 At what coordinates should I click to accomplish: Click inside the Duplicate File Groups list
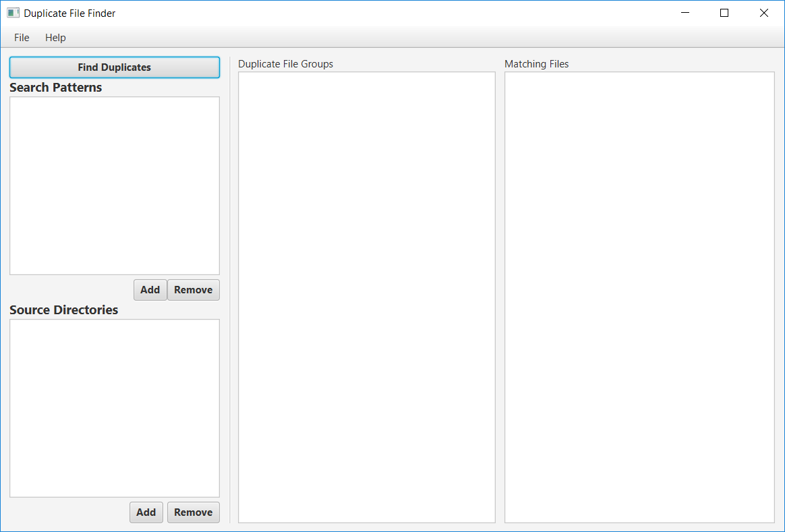coord(367,297)
